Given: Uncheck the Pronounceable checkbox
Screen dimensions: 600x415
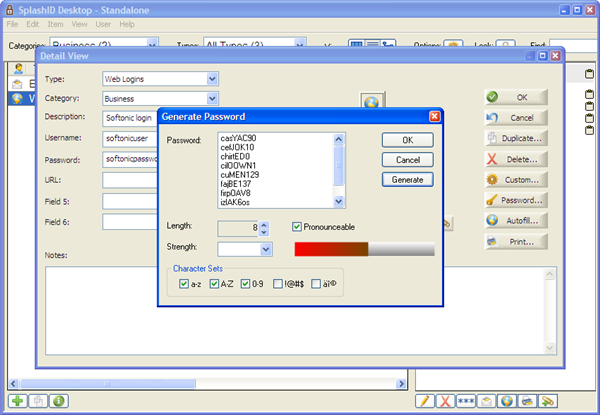Looking at the screenshot, I should [x=297, y=228].
